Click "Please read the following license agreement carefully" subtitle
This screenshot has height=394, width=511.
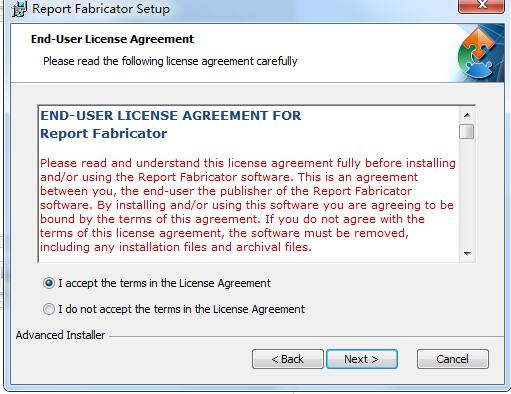(170, 61)
